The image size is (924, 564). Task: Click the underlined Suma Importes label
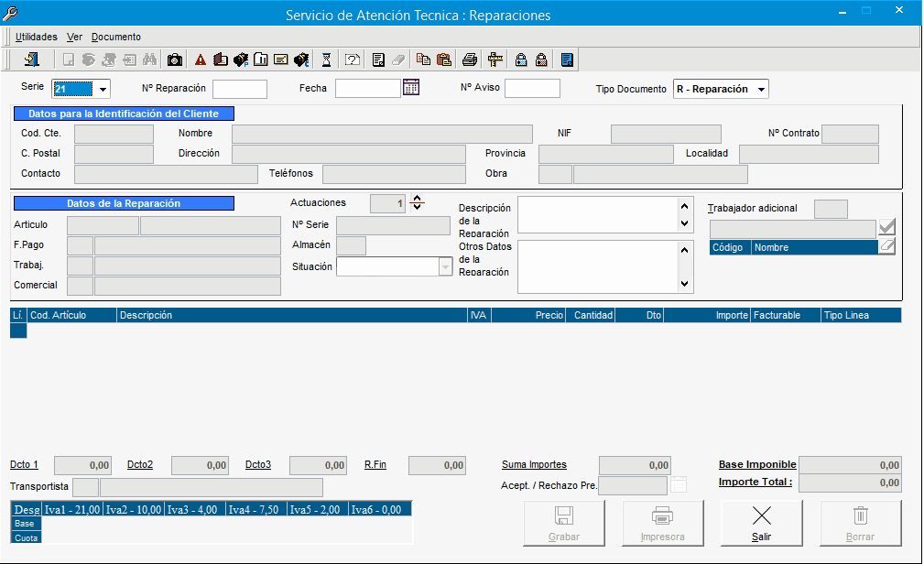534,464
